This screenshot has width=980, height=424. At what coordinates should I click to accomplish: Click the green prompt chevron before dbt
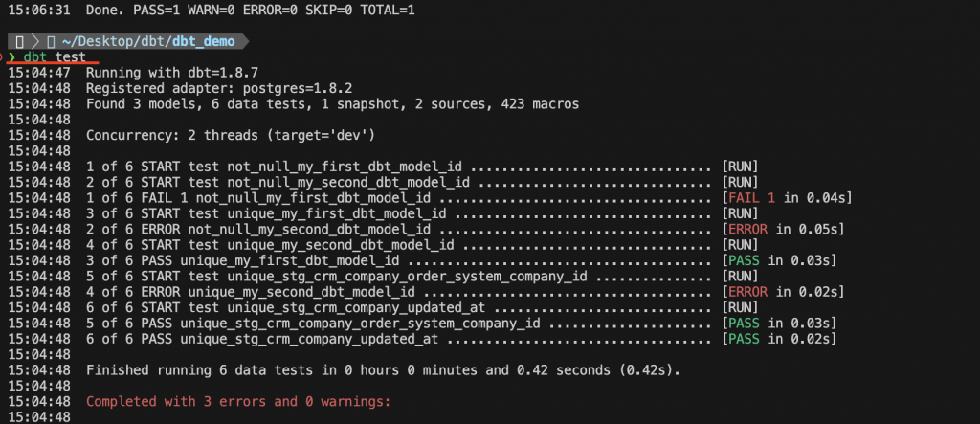pyautogui.click(x=11, y=57)
